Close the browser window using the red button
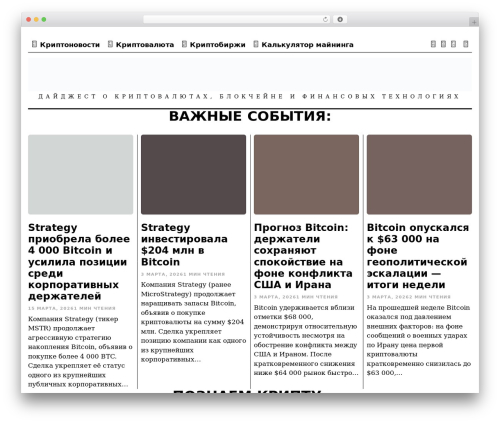The width and height of the screenshot is (500, 423). coord(29,19)
